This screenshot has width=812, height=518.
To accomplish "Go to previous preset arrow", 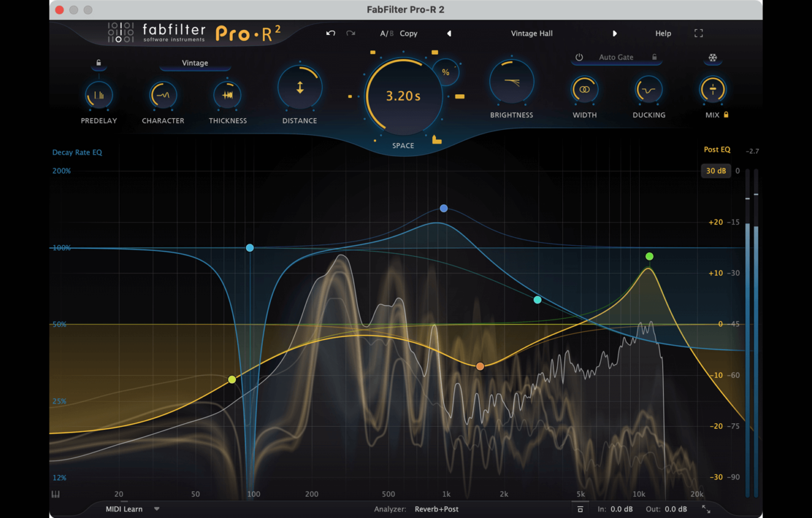I will [x=449, y=34].
